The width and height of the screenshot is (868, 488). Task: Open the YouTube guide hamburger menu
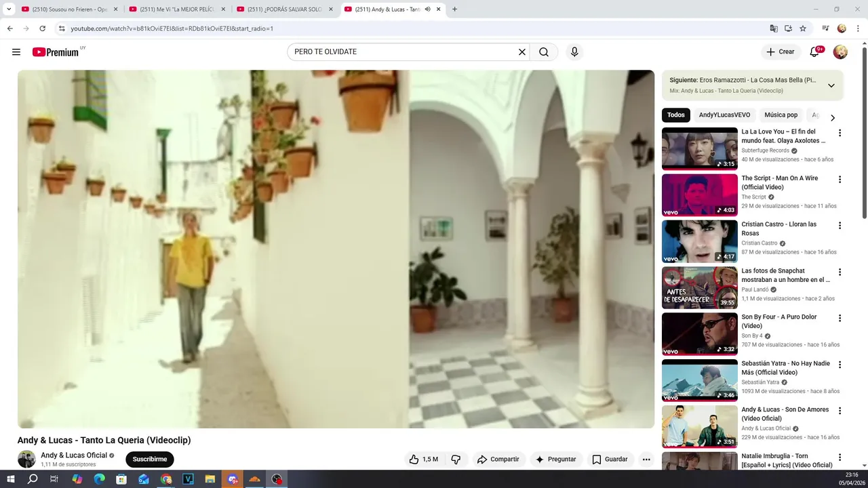(16, 52)
